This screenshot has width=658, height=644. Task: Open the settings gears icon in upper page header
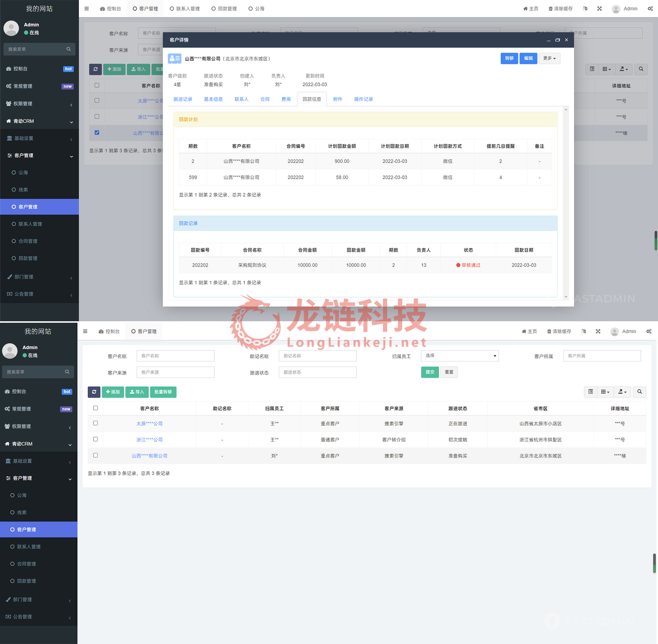[x=650, y=9]
